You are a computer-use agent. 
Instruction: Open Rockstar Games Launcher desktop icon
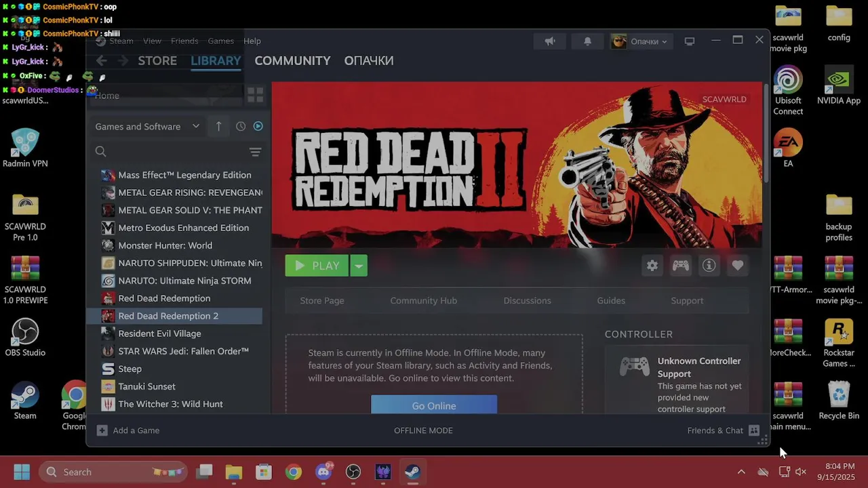point(839,344)
